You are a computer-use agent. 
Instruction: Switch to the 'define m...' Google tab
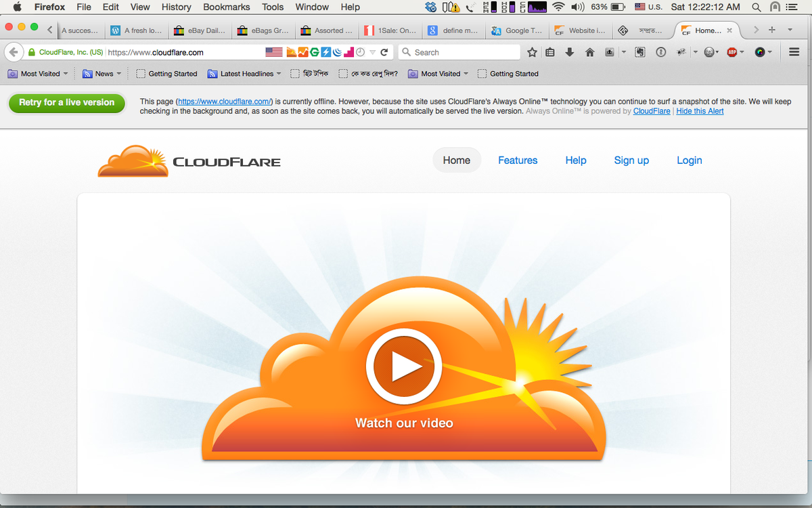click(x=453, y=30)
